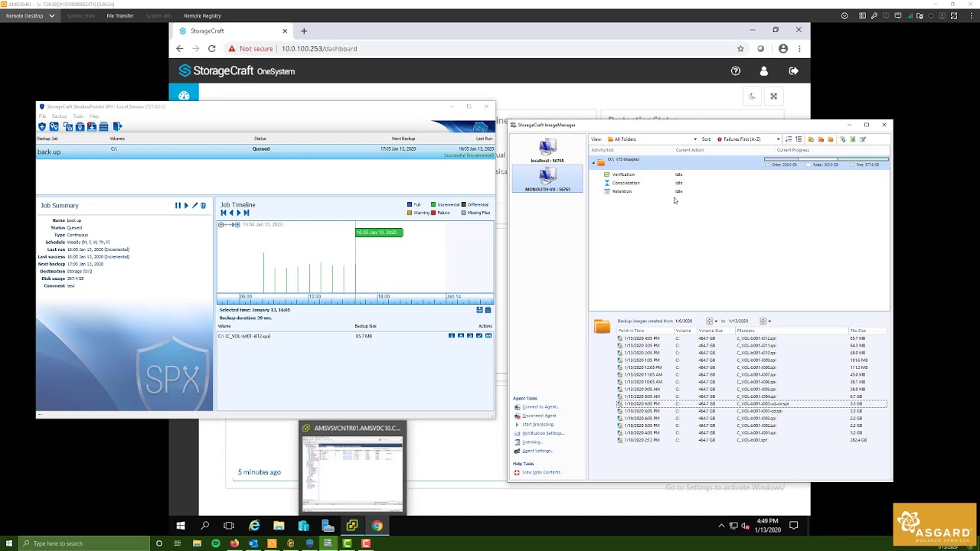Pause the job in Job Summary
The image size is (980, 551).
click(178, 205)
